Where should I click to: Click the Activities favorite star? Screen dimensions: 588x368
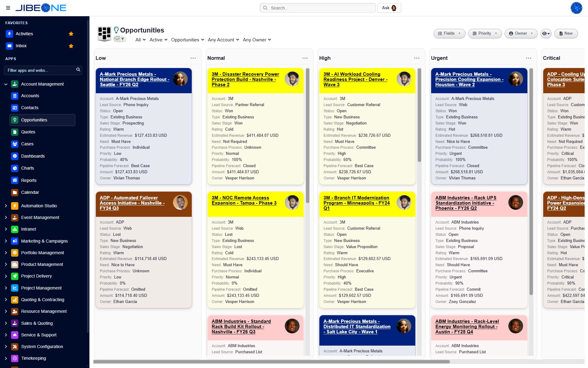(71, 34)
